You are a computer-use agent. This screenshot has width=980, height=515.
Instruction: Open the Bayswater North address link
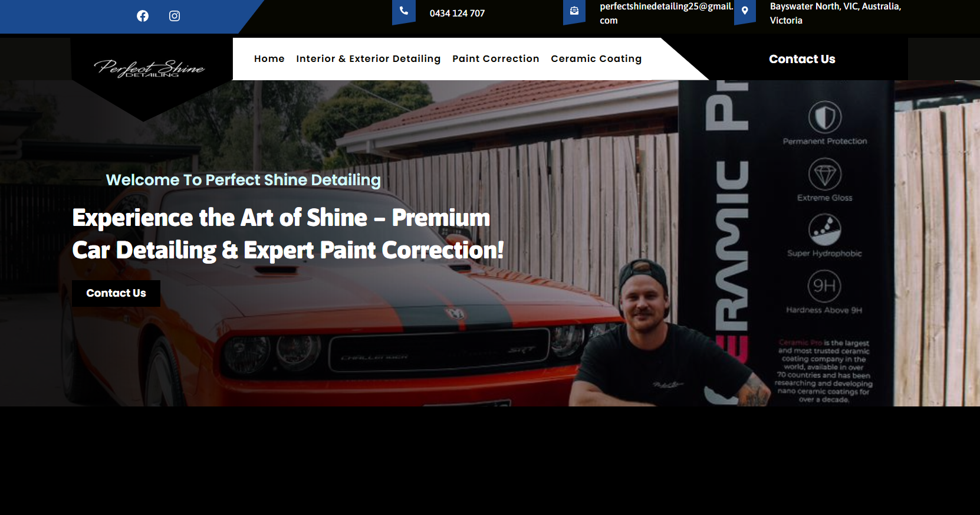tap(836, 14)
